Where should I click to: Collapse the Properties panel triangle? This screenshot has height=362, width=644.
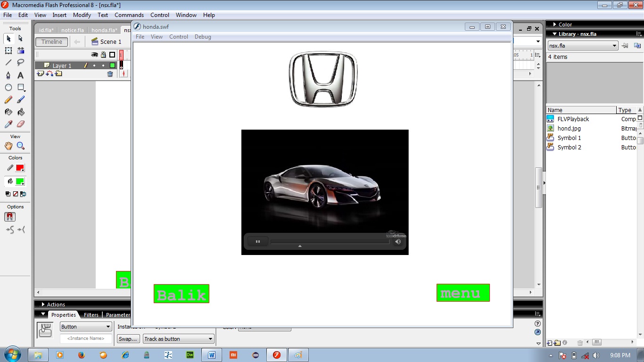coord(43,314)
